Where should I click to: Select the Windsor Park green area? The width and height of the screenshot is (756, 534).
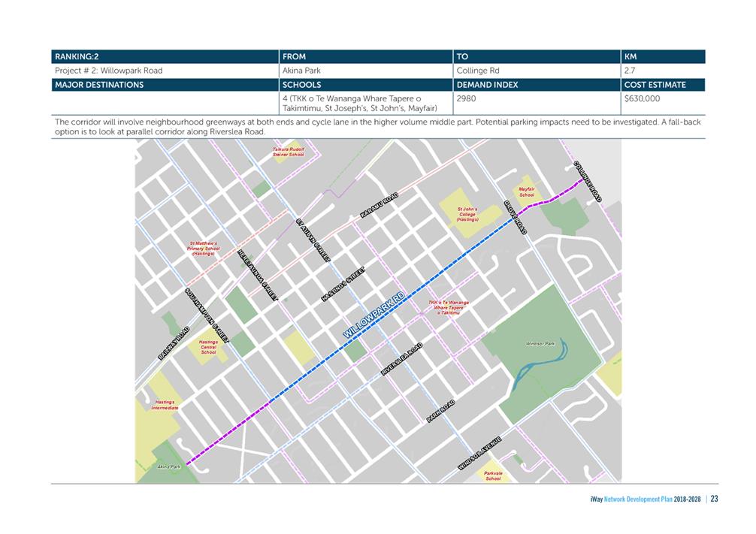543,354
